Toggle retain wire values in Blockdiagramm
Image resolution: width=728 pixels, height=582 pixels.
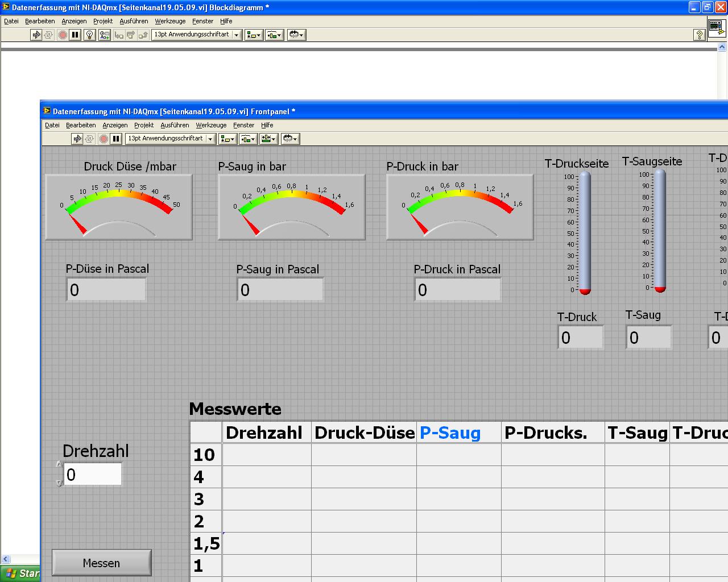pyautogui.click(x=104, y=35)
